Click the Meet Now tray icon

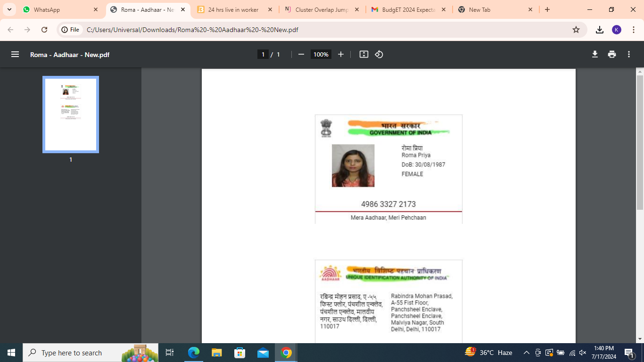[538, 353]
